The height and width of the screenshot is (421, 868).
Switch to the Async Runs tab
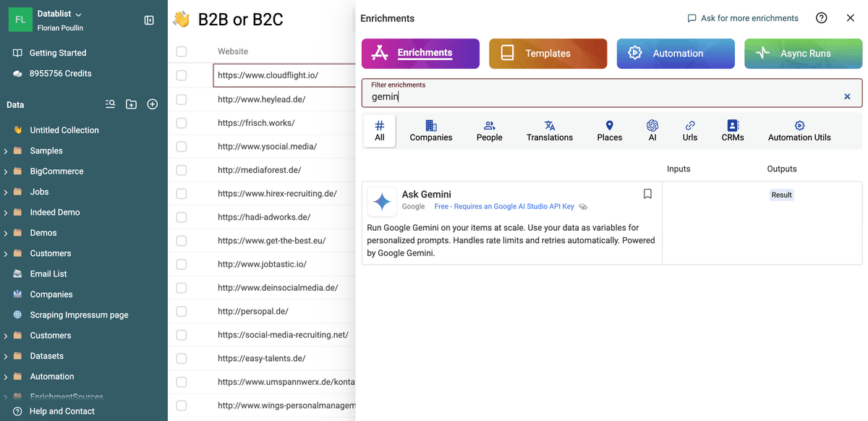coord(803,54)
